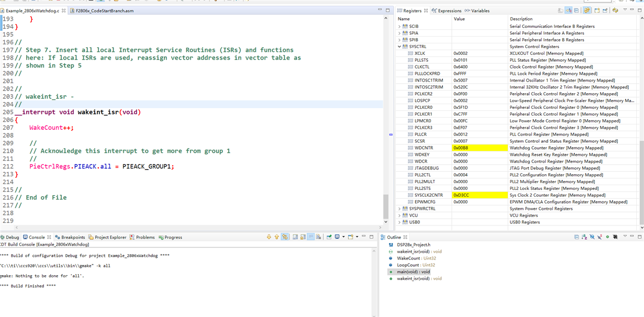Toggle Hide Fields filter in Outline toolbar
644x317 pixels.
coord(592,237)
